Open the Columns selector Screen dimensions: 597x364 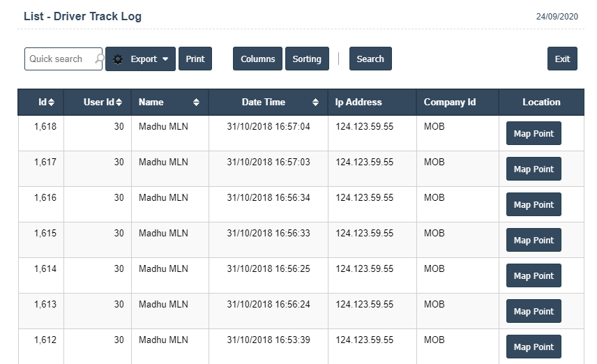257,59
